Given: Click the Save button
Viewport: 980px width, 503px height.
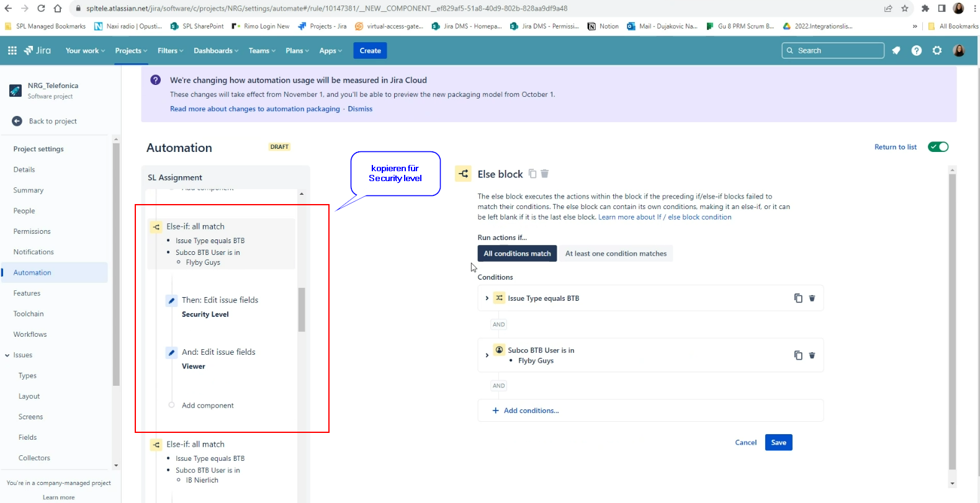Looking at the screenshot, I should [x=778, y=442].
